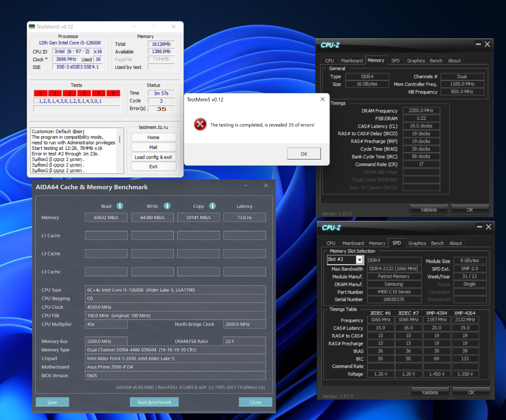Click North Bridge Clock 2600.0 MHz field
506x420 pixels.
click(x=245, y=324)
